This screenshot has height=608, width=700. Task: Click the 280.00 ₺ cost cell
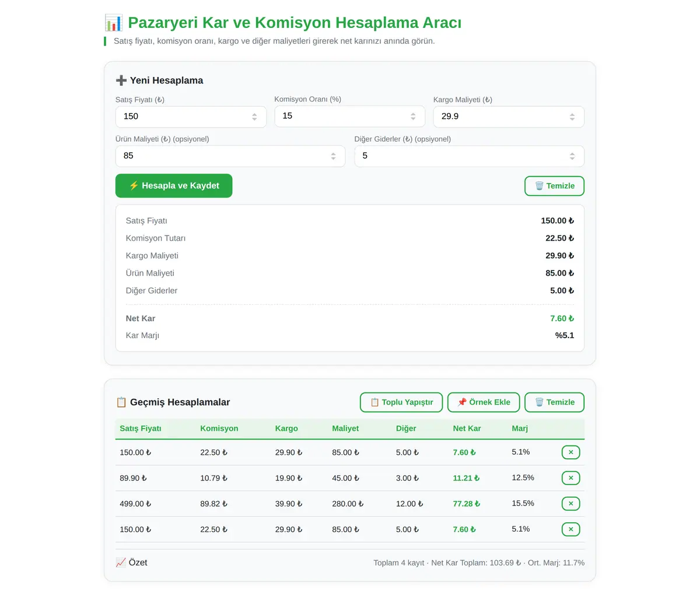[348, 504]
